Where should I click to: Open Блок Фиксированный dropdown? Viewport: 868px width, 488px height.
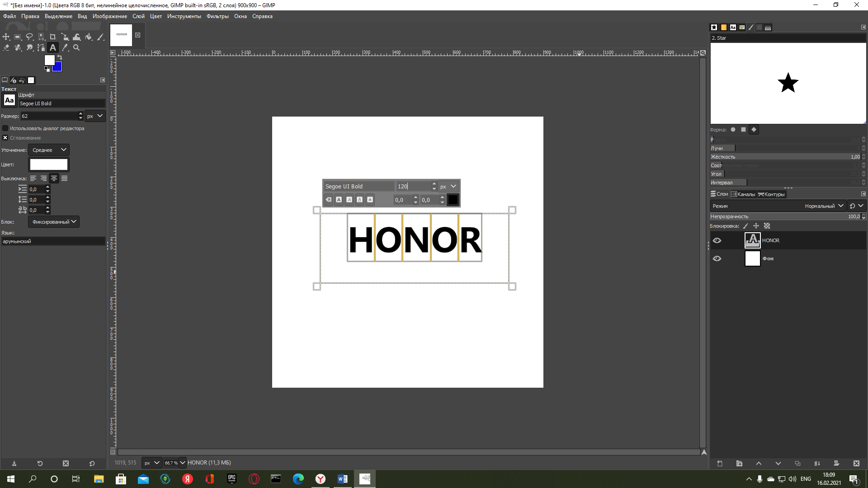pyautogui.click(x=54, y=222)
